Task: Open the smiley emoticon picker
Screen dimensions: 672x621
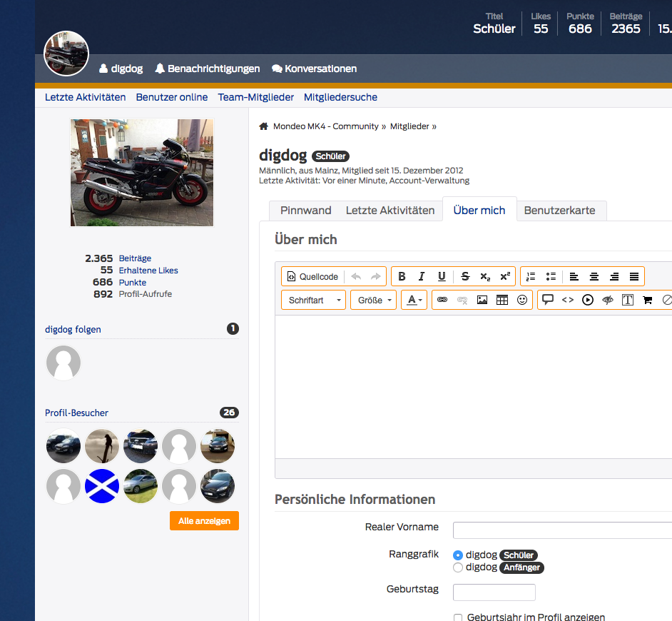Action: click(x=522, y=301)
